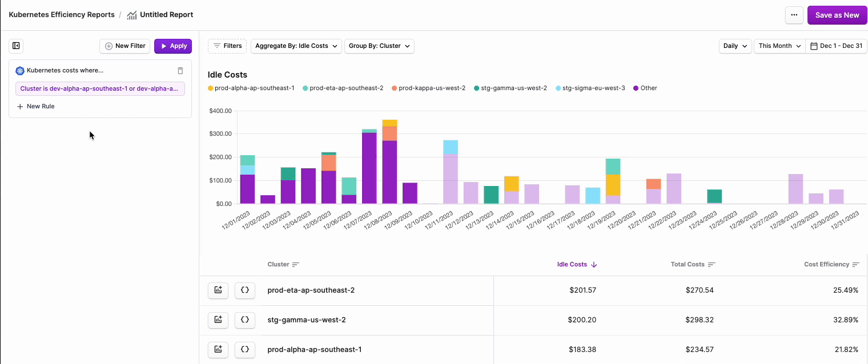868x364 pixels.
Task: Open the Group By: Cluster dropdown
Action: point(379,46)
